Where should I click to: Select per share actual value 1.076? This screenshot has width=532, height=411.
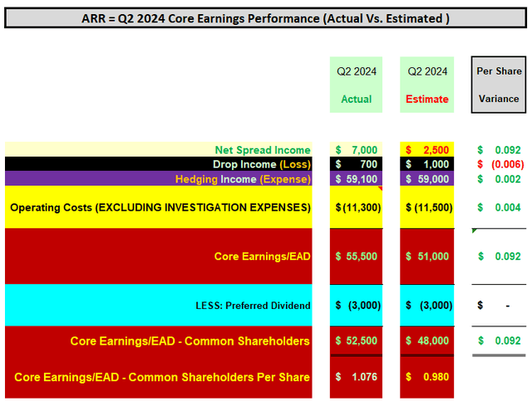(356, 377)
